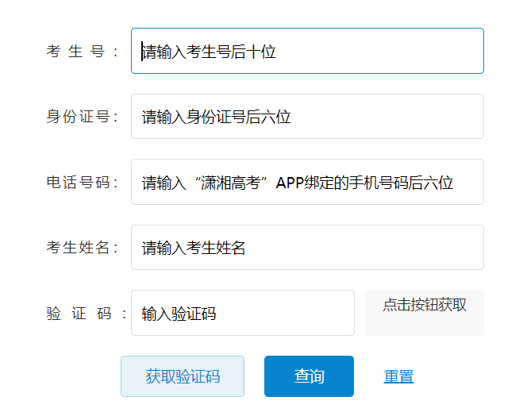Click the 考生号 label text

[x=82, y=52]
